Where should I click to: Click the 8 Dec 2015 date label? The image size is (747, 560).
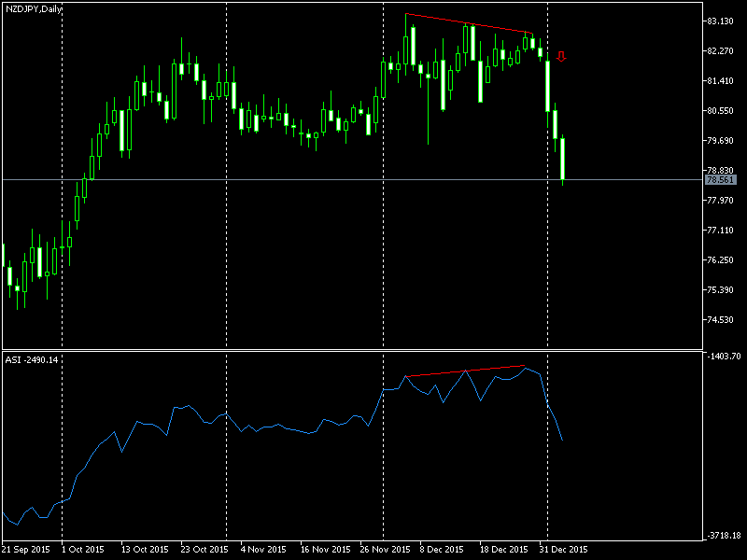tap(441, 550)
